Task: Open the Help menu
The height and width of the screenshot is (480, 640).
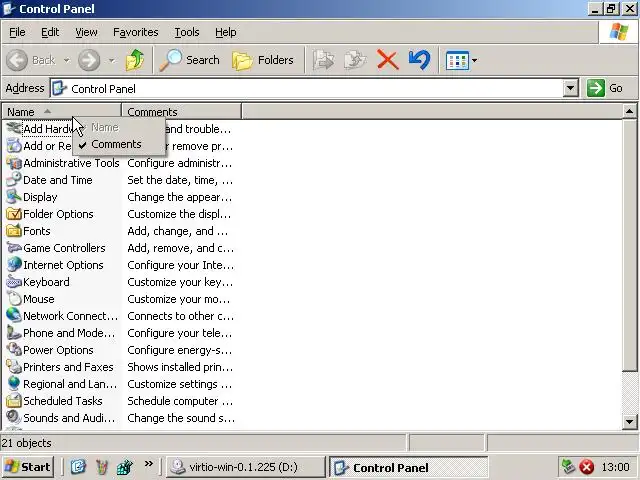Action: (x=225, y=32)
